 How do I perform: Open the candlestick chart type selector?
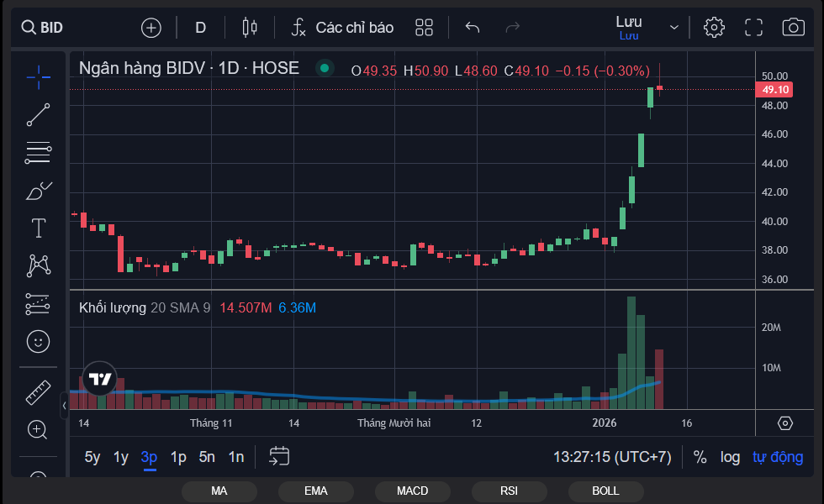[x=249, y=28]
